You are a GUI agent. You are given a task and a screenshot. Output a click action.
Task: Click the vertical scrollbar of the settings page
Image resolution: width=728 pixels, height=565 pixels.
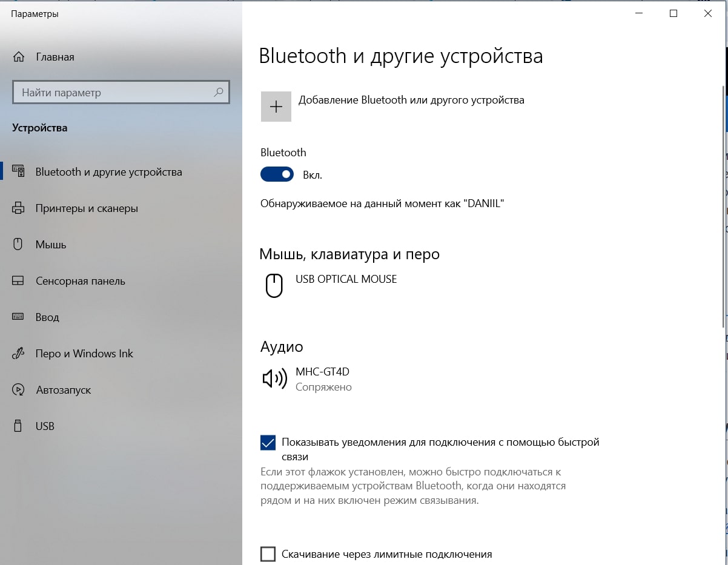coord(722,206)
